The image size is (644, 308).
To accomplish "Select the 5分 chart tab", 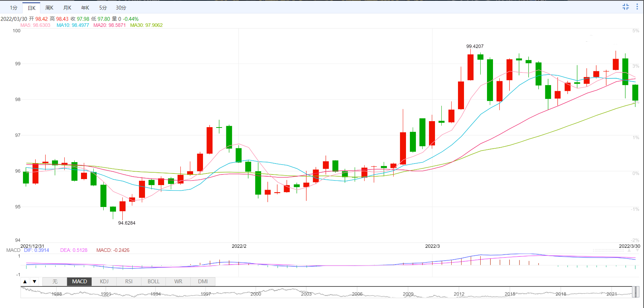I will (x=103, y=8).
